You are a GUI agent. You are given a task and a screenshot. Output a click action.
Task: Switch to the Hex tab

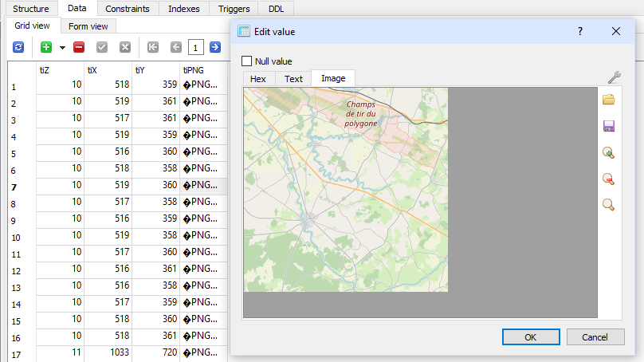point(258,79)
